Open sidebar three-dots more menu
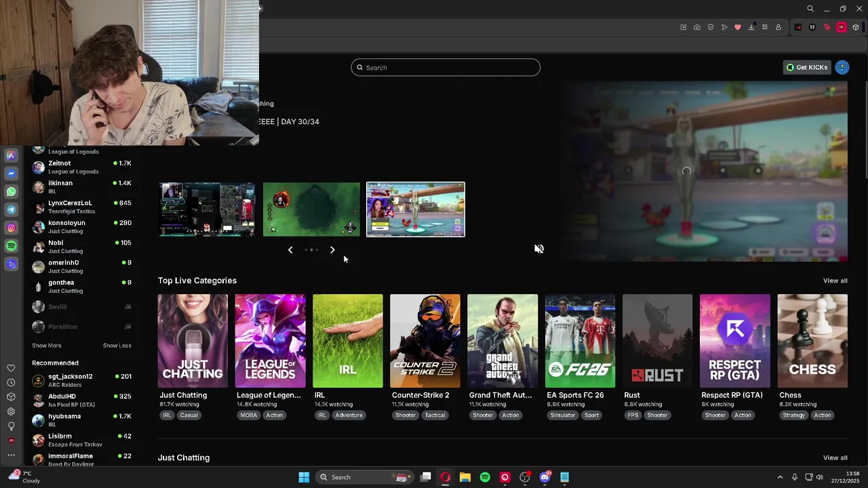868x488 pixels. pos(11,455)
